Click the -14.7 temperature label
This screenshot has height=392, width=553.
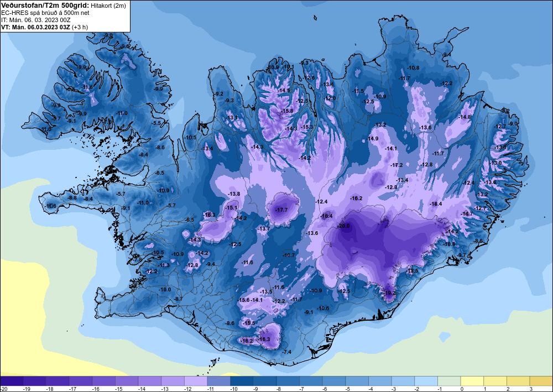point(467,214)
